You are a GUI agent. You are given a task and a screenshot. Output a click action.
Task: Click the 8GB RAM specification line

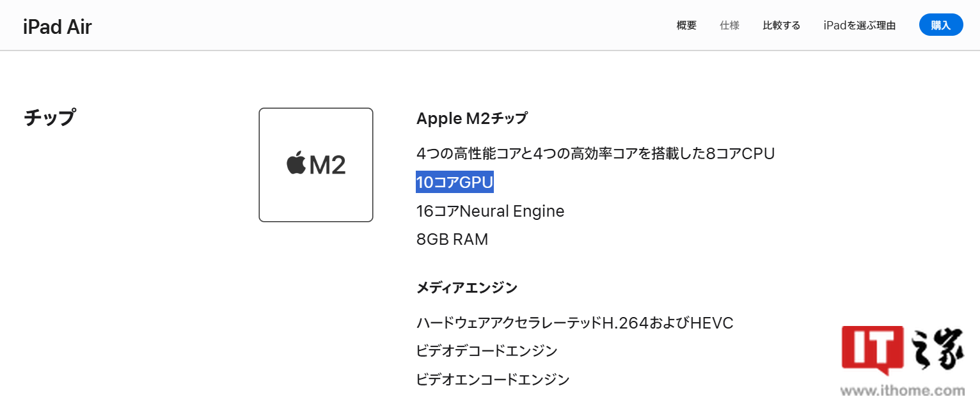(x=452, y=238)
